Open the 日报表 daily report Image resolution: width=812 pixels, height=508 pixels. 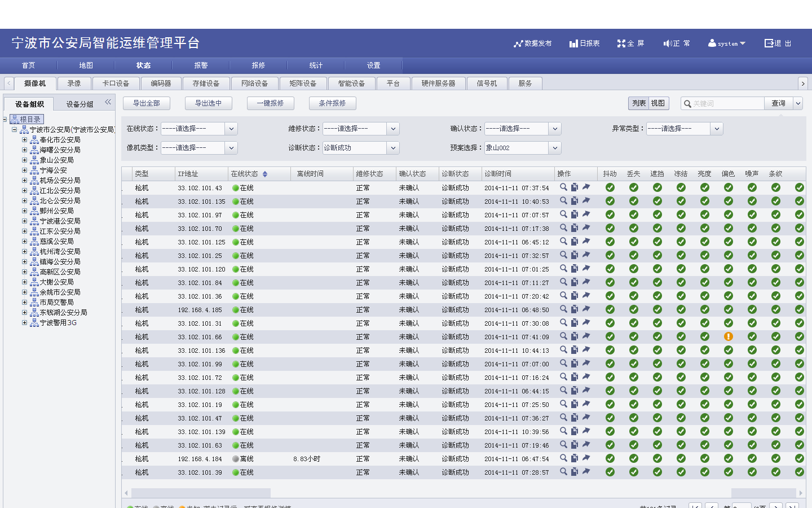click(584, 43)
